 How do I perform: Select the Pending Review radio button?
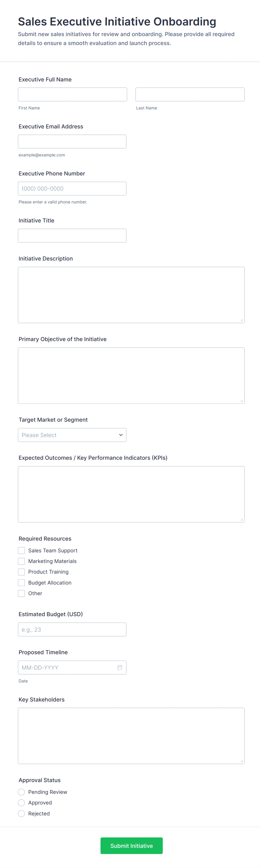[x=22, y=792]
